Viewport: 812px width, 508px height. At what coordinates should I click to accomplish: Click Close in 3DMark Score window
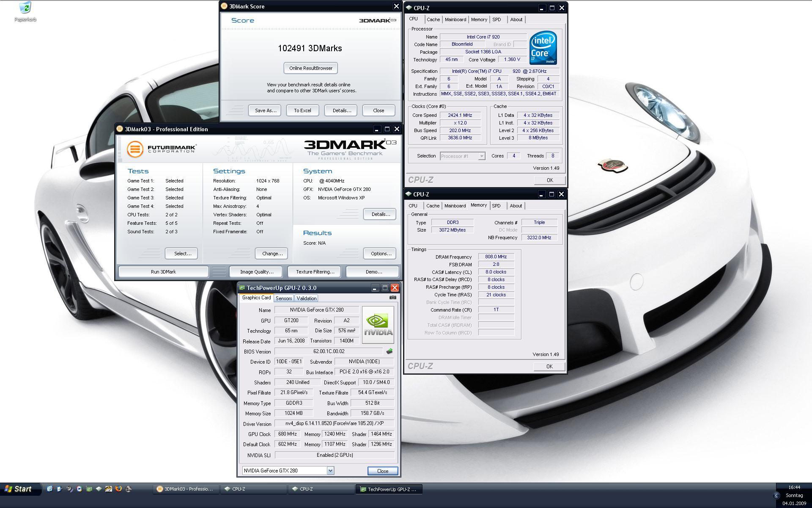[x=379, y=110]
